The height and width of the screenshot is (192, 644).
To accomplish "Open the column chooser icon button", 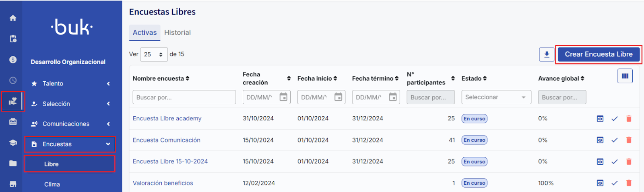I will click(625, 76).
